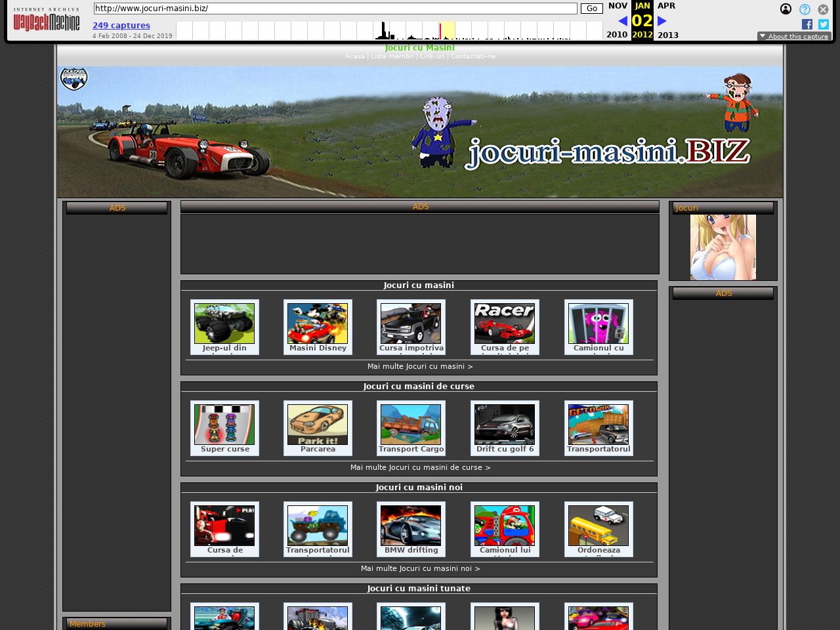
Task: Open the Wayback help question icon
Action: click(805, 9)
